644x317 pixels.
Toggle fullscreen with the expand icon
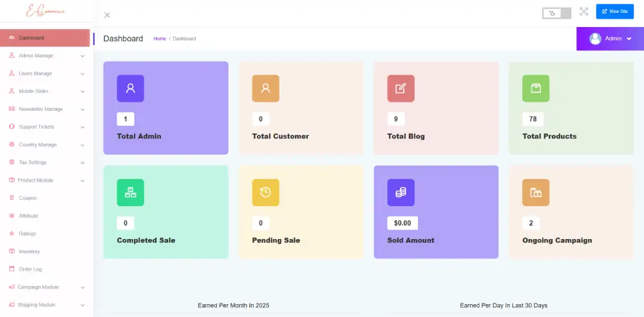click(583, 12)
